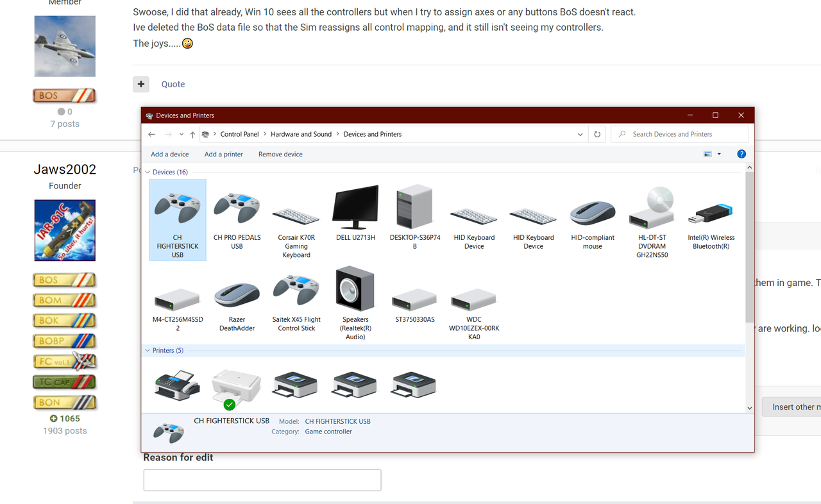Click the scroll up arrow in Devices window

click(x=750, y=167)
